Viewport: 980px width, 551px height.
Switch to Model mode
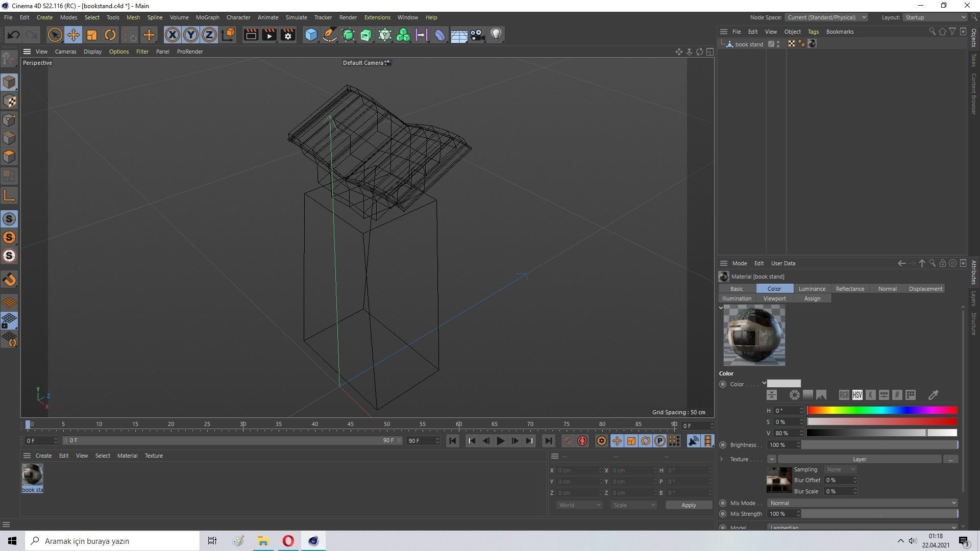click(x=9, y=82)
